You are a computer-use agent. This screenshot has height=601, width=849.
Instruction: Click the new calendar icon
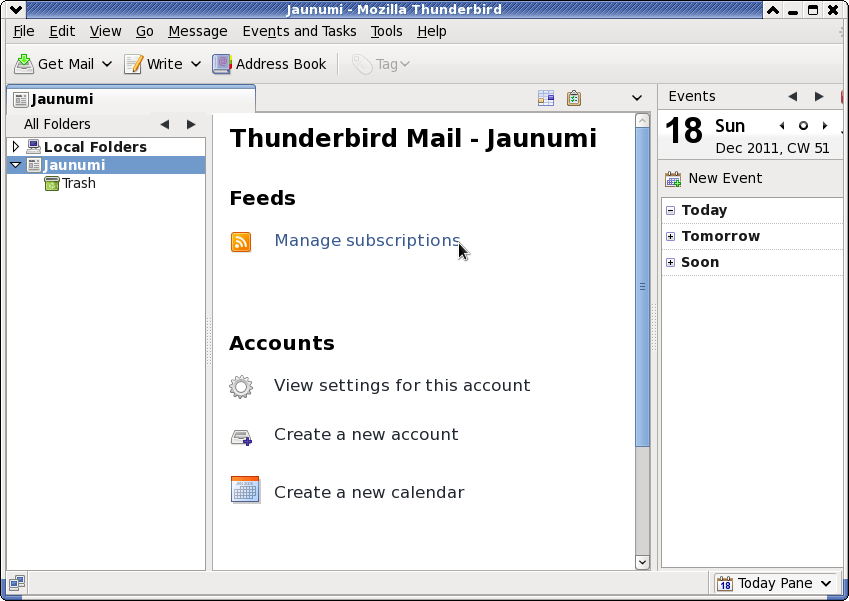245,489
